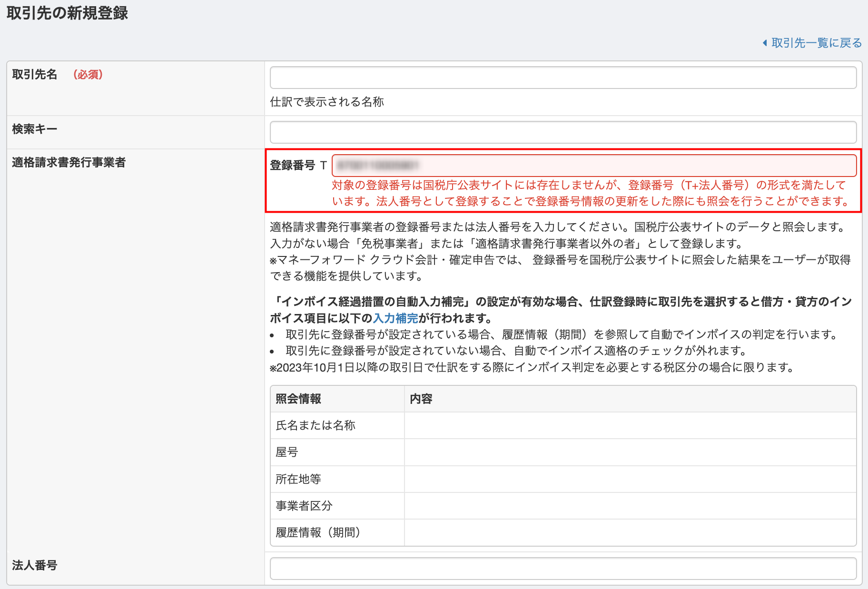Screen dimensions: 868x589
Task: Click the 必須 required marker
Action: click(x=88, y=75)
